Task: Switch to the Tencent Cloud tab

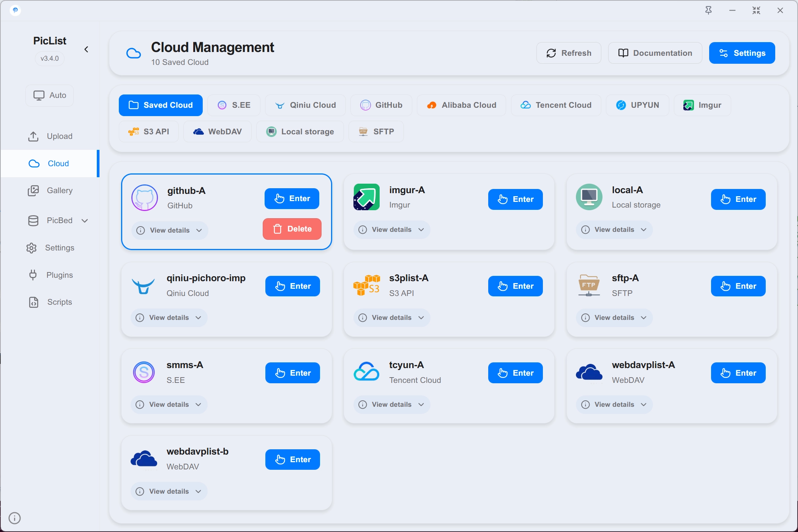Action: (556, 105)
